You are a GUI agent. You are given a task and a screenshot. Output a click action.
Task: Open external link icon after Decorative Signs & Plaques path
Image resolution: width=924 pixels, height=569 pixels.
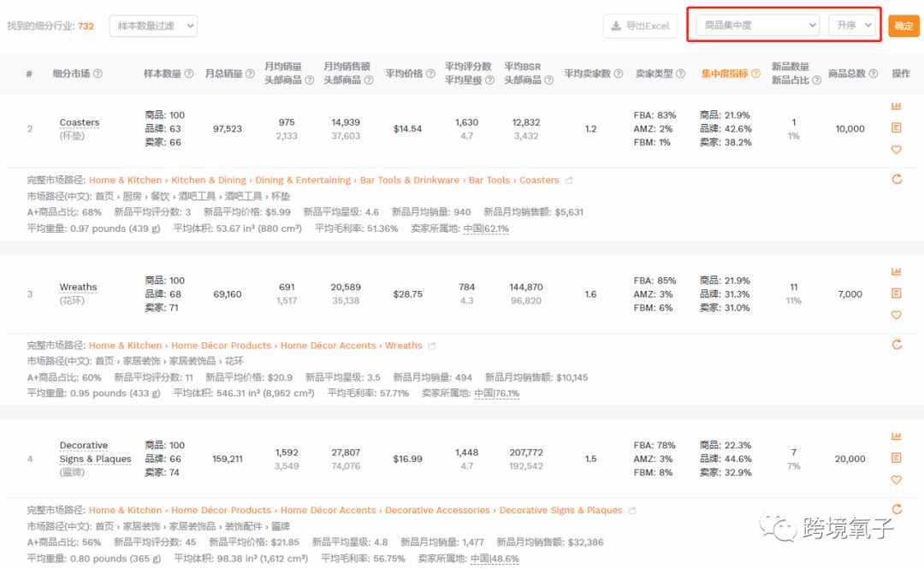[x=632, y=511]
